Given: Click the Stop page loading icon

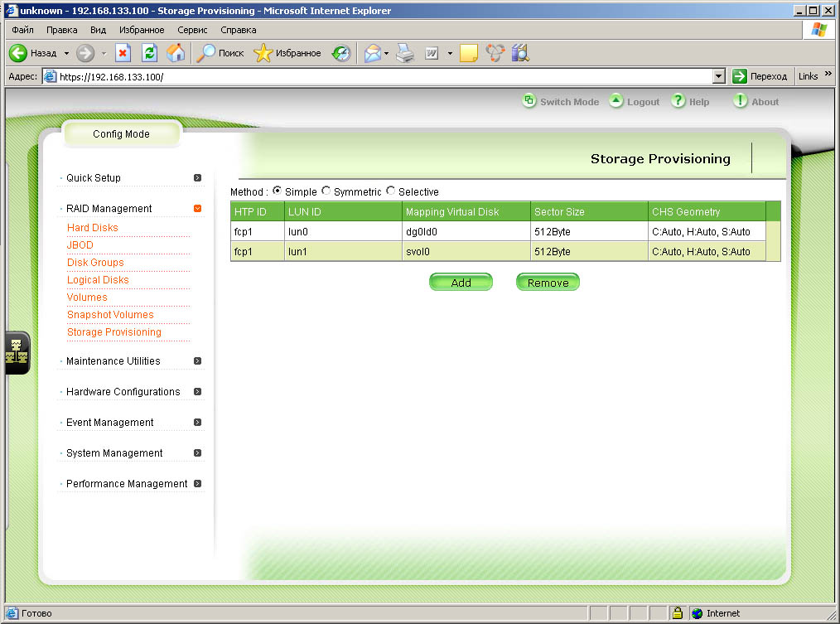Looking at the screenshot, I should pos(123,53).
